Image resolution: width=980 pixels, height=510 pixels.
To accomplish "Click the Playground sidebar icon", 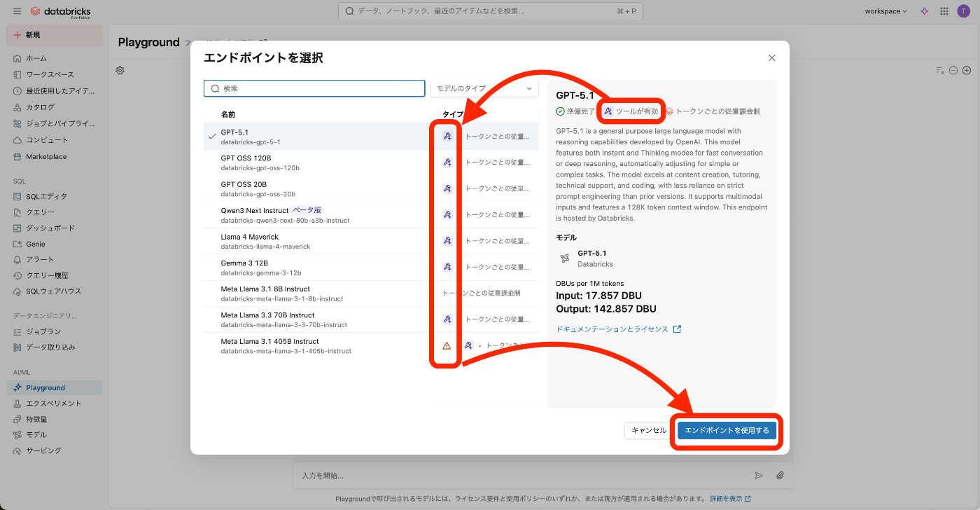I will click(x=17, y=387).
